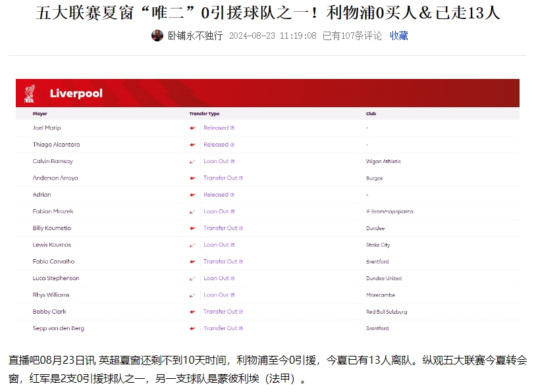This screenshot has width=536, height=392.
Task: Click the small icon after Transfer Out for Billy Koumetio
Action: [241, 228]
